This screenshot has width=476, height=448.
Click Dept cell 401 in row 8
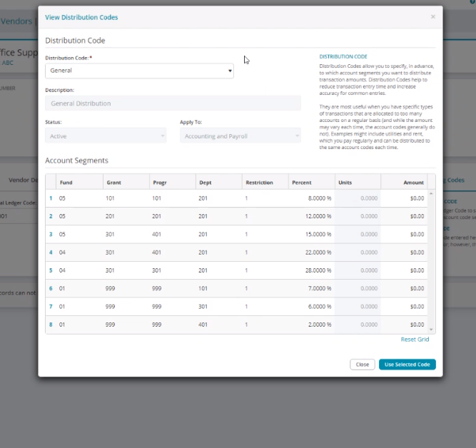pyautogui.click(x=219, y=325)
